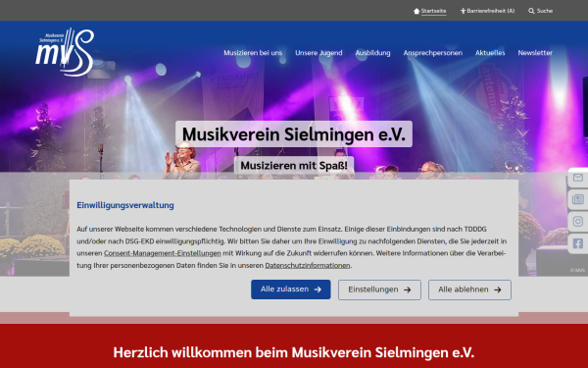The width and height of the screenshot is (588, 368).
Task: Click the Musikverein Sielmingen e.V. hero title
Action: (x=294, y=134)
